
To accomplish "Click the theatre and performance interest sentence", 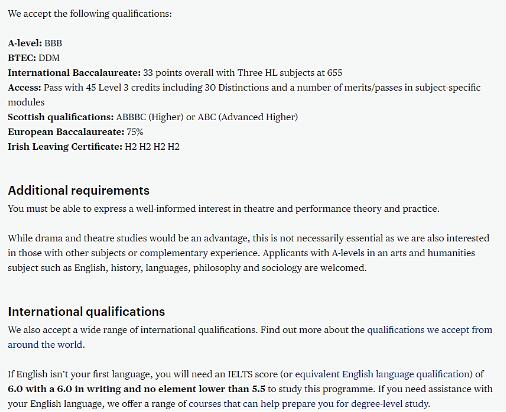I will tap(224, 209).
